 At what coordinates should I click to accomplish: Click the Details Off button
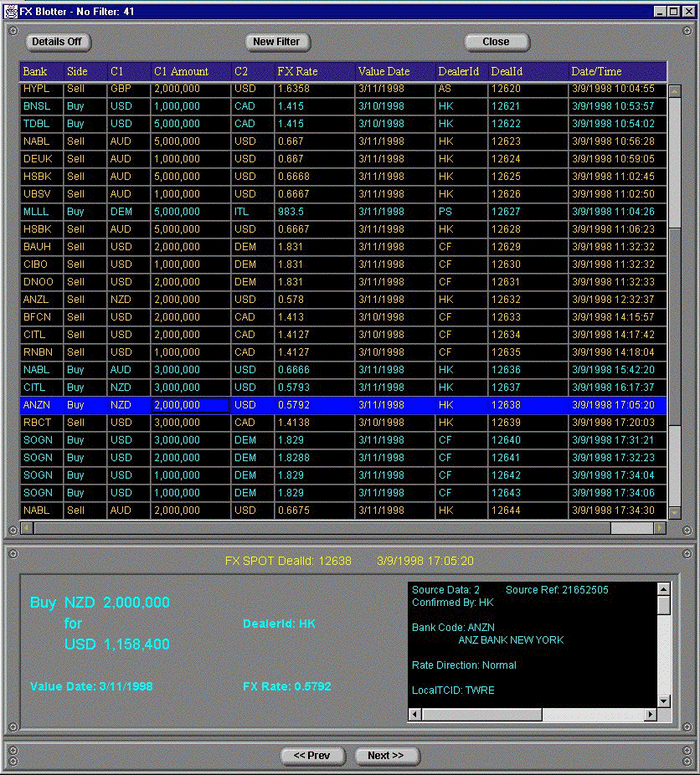58,42
